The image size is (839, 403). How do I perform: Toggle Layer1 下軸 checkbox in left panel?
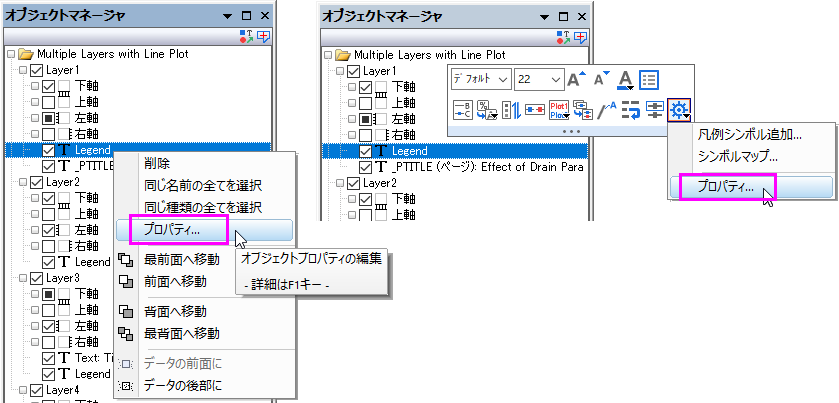(49, 86)
